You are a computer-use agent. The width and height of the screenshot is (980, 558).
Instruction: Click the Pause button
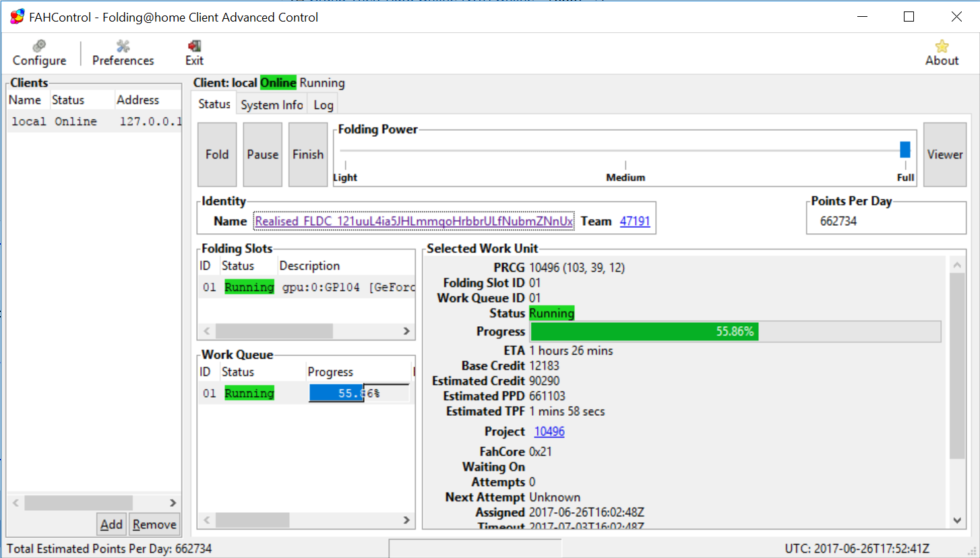tap(262, 154)
